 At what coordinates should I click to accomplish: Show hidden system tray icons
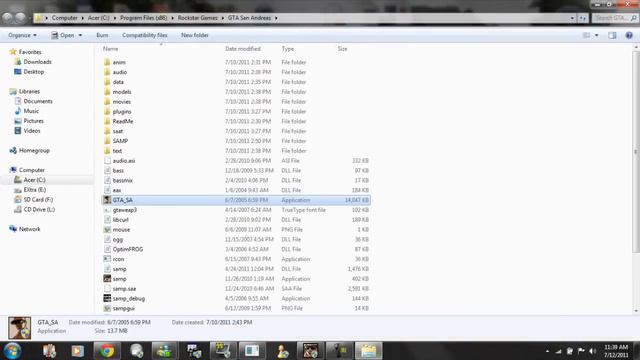click(547, 351)
